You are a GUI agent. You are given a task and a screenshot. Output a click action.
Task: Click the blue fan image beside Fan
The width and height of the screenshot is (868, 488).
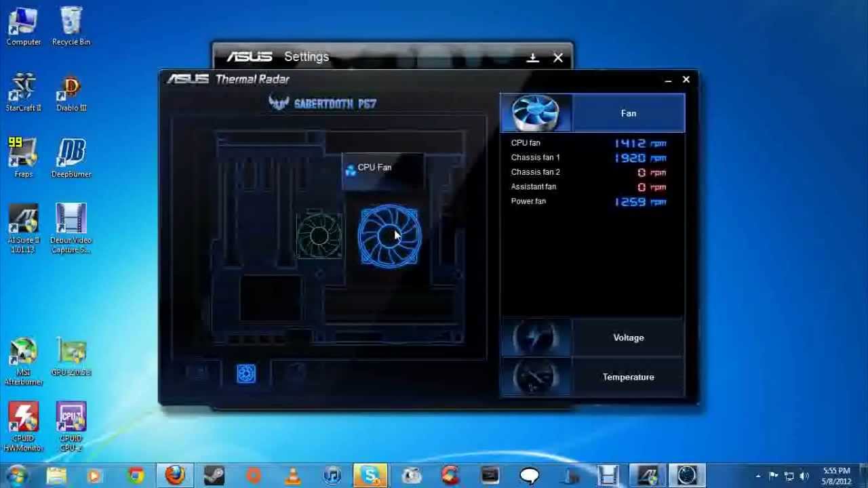point(536,113)
